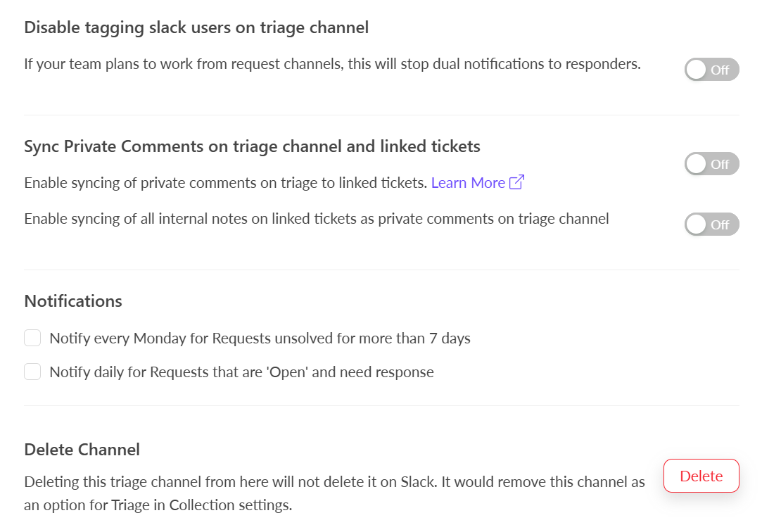The image size is (762, 532).
Task: Click the Notifications section heading
Action: pyautogui.click(x=73, y=301)
